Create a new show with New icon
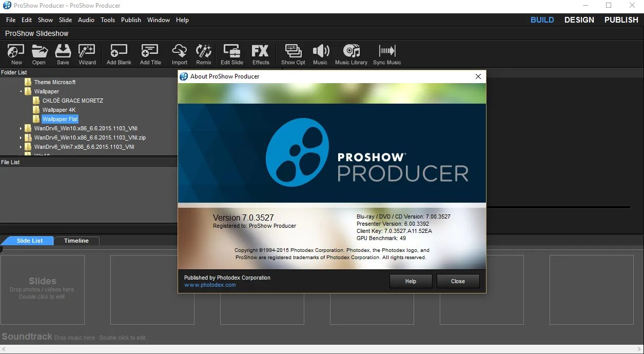 pos(16,54)
